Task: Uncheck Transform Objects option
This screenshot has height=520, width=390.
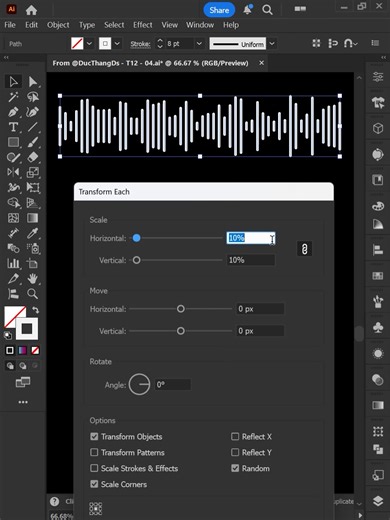Action: tap(94, 436)
